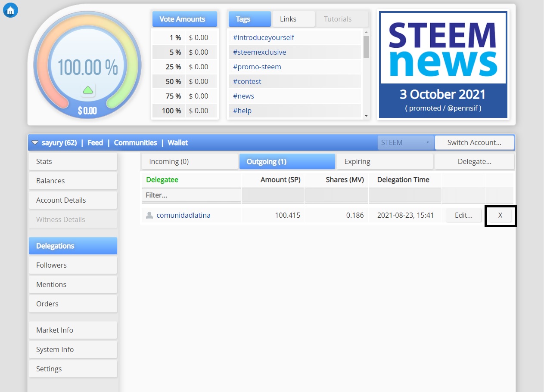The image size is (544, 392).
Task: Select the Stats sidebar item
Action: click(x=73, y=161)
